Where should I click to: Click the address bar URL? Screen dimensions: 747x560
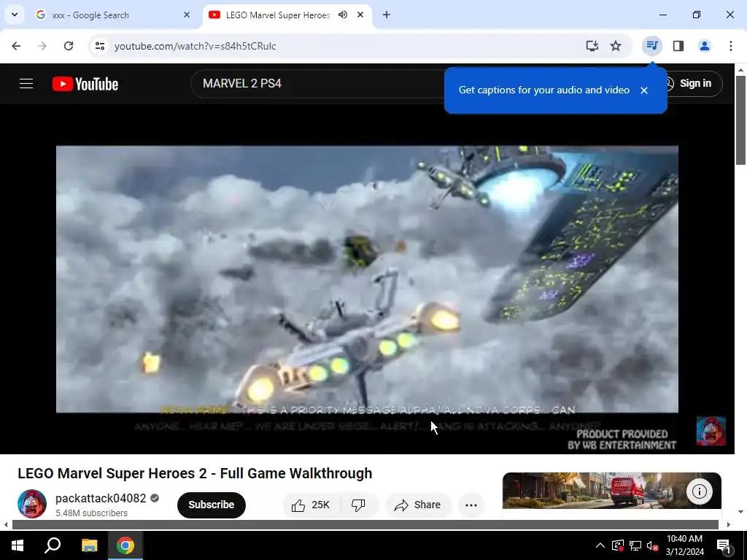196,46
